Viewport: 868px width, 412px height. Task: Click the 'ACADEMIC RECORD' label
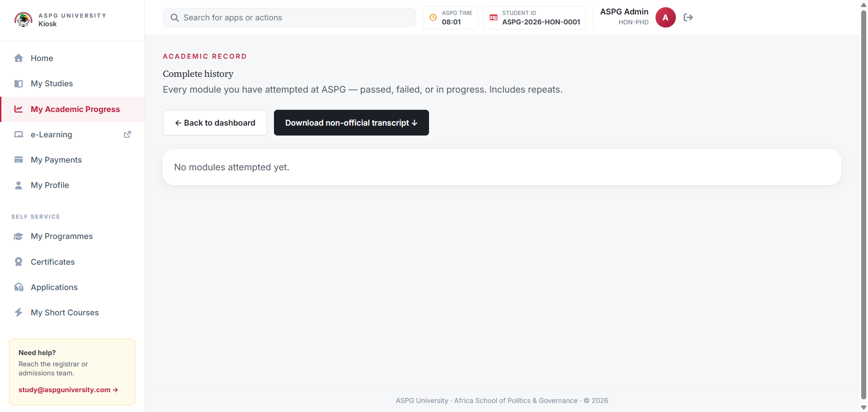pos(205,56)
